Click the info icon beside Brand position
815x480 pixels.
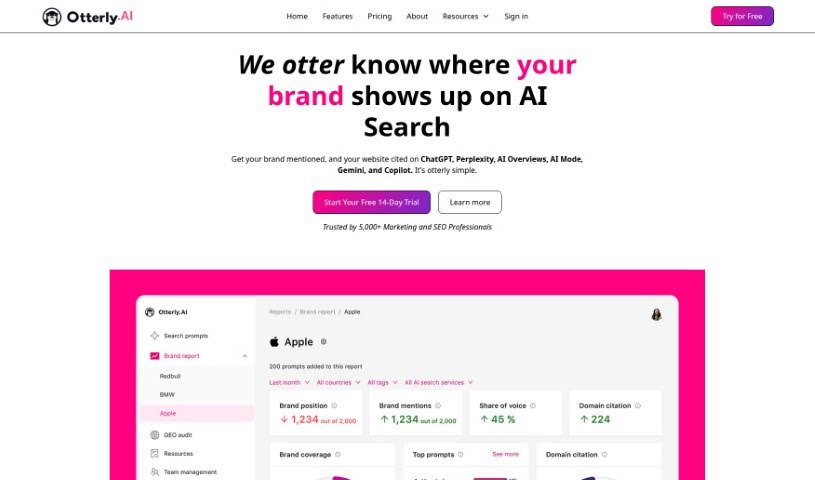pos(334,405)
